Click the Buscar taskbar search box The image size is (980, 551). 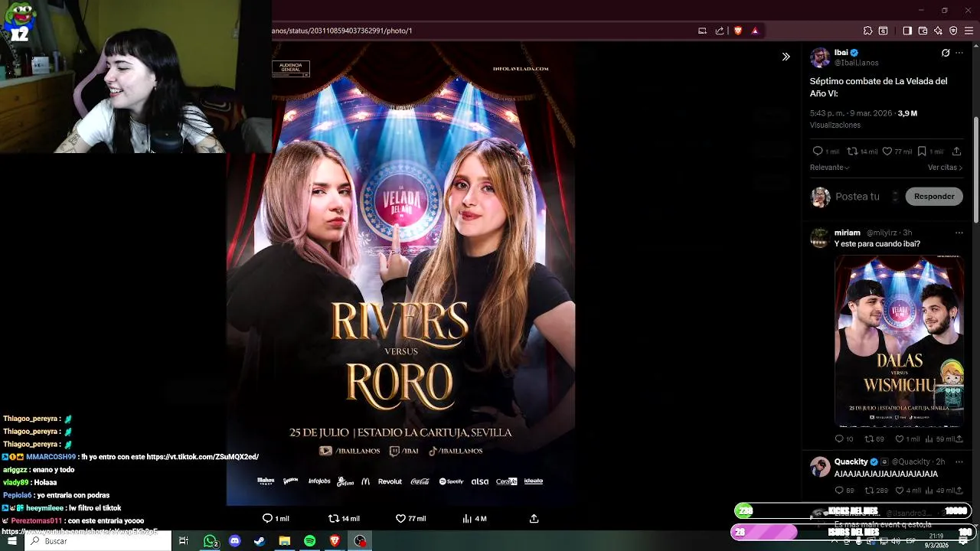coord(98,541)
